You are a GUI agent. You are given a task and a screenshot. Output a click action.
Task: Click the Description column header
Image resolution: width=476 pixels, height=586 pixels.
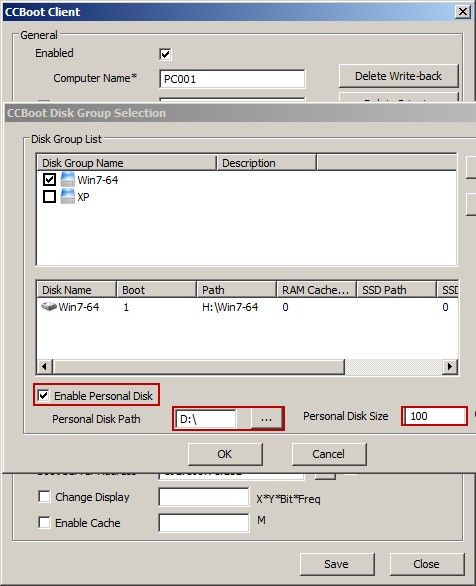(266, 163)
